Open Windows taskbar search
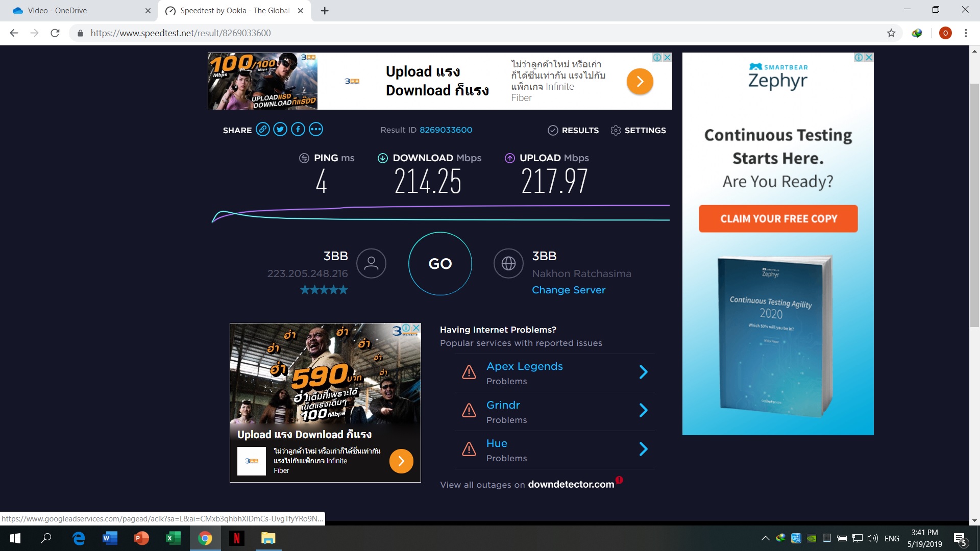This screenshot has width=980, height=551. pos(46,538)
